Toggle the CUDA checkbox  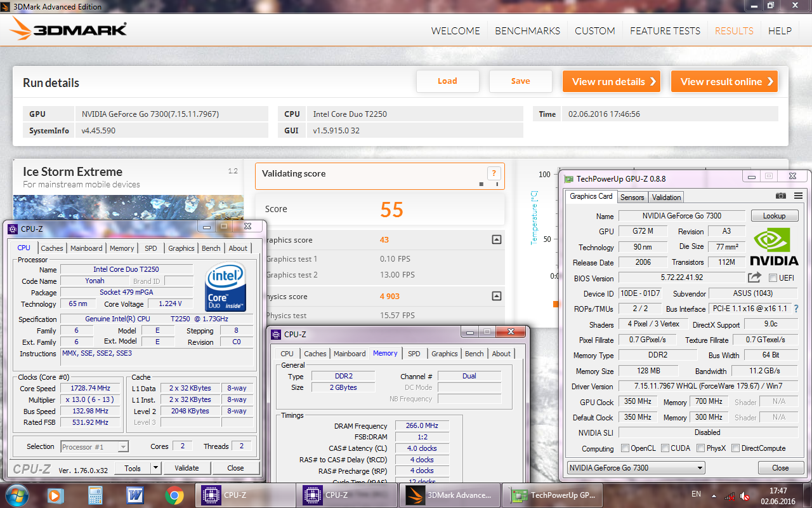point(665,448)
